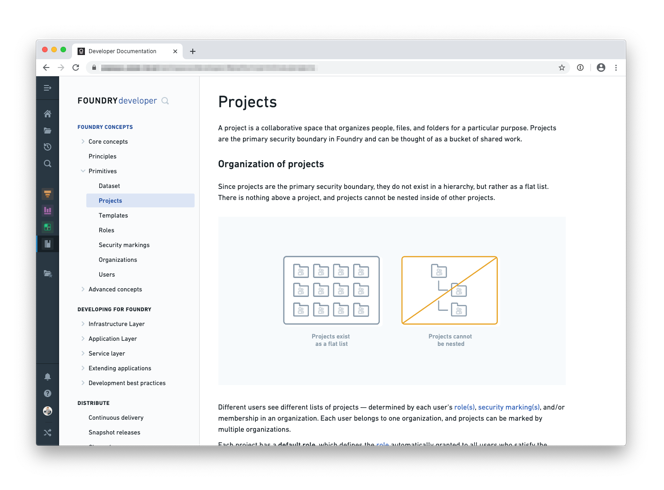Click the shuffle arrows icon at sidebar bottom
This screenshot has width=664, height=490.
[47, 432]
